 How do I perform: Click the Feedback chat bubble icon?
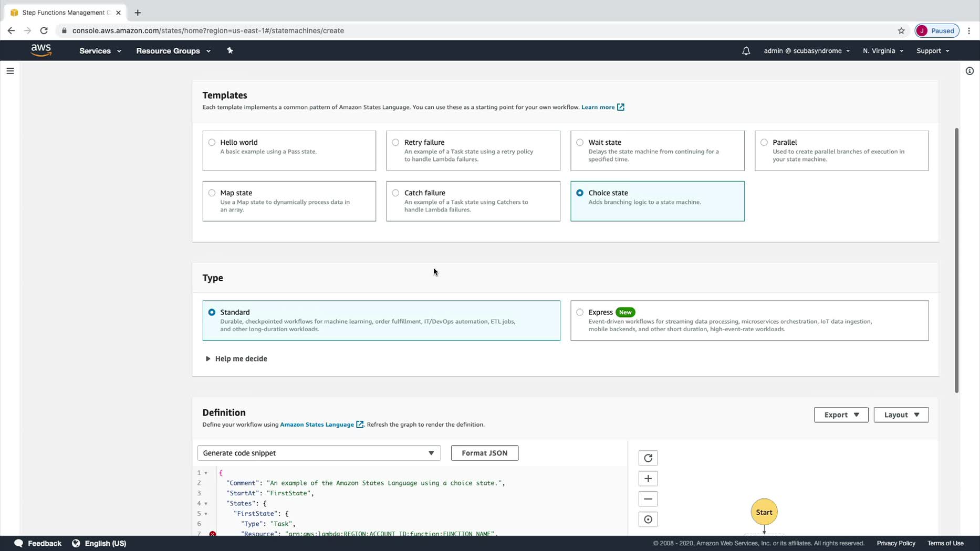[x=18, y=543]
